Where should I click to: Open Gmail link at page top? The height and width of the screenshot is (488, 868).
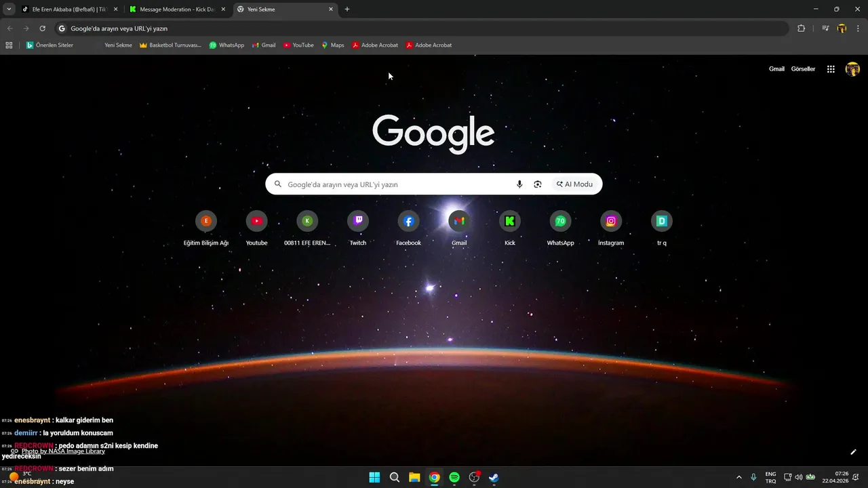(776, 69)
